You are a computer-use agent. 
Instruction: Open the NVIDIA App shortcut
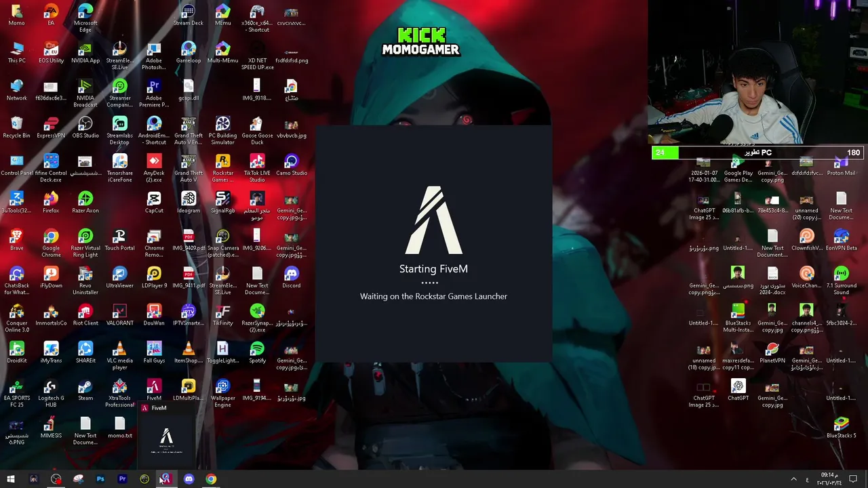pos(85,53)
